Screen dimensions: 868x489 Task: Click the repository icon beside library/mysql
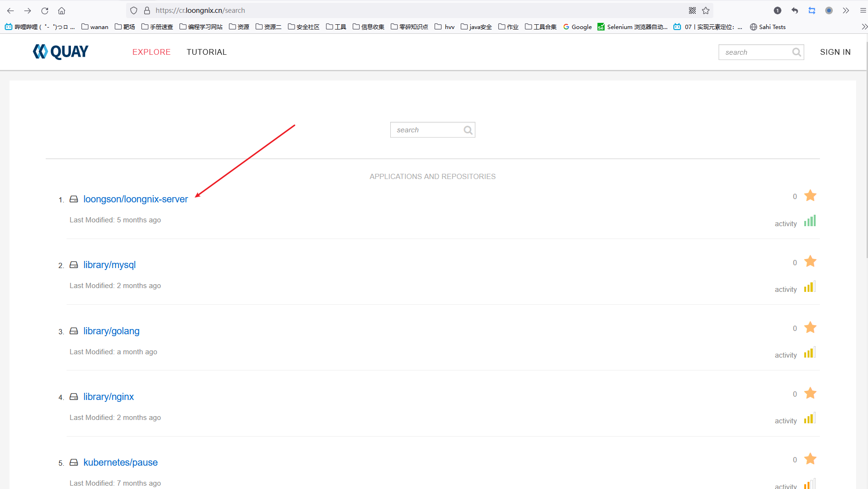point(74,265)
